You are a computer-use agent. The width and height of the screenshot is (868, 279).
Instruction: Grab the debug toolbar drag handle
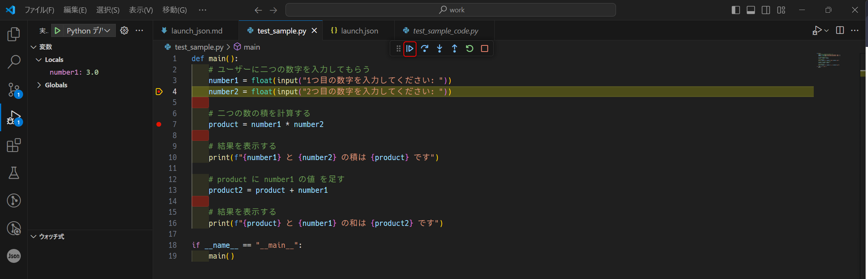(398, 48)
